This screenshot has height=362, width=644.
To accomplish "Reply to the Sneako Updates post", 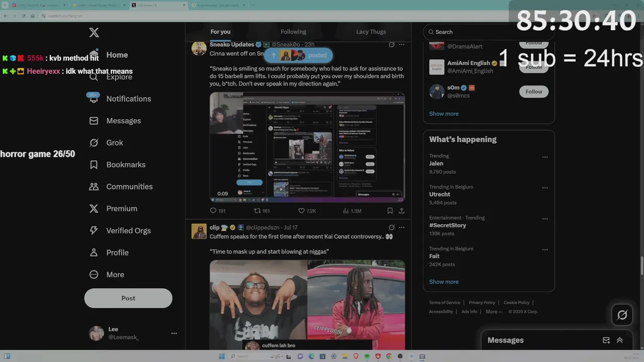I will point(218,211).
